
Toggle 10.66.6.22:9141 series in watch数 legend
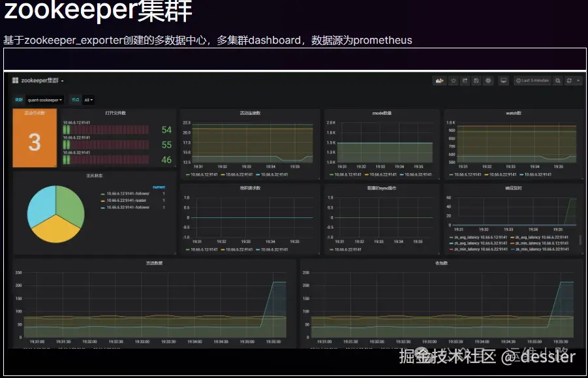[501, 175]
